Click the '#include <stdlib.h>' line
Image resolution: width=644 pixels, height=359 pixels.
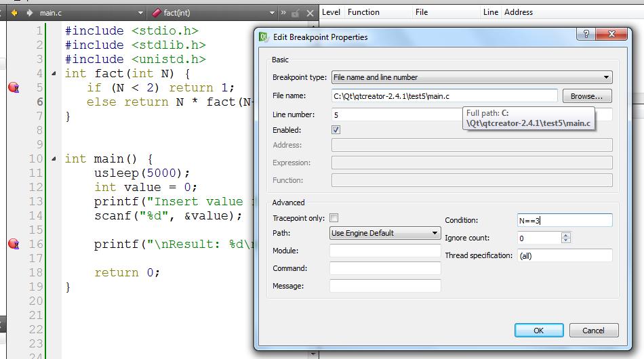[135, 45]
